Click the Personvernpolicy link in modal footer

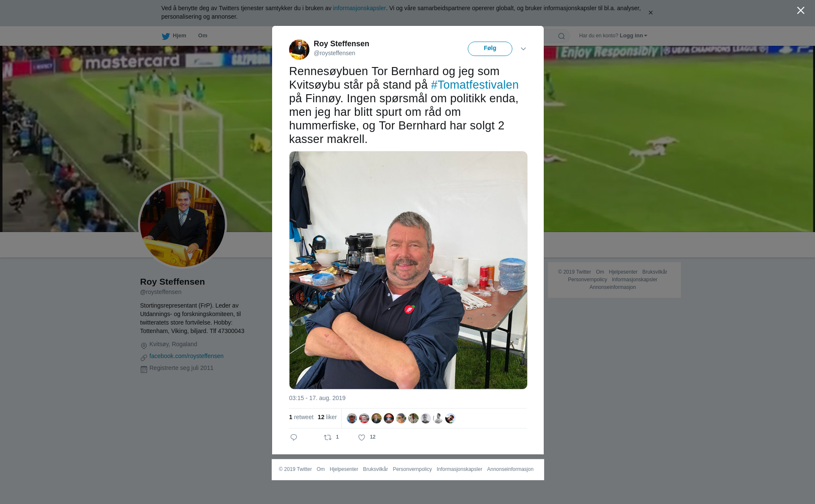pos(412,469)
